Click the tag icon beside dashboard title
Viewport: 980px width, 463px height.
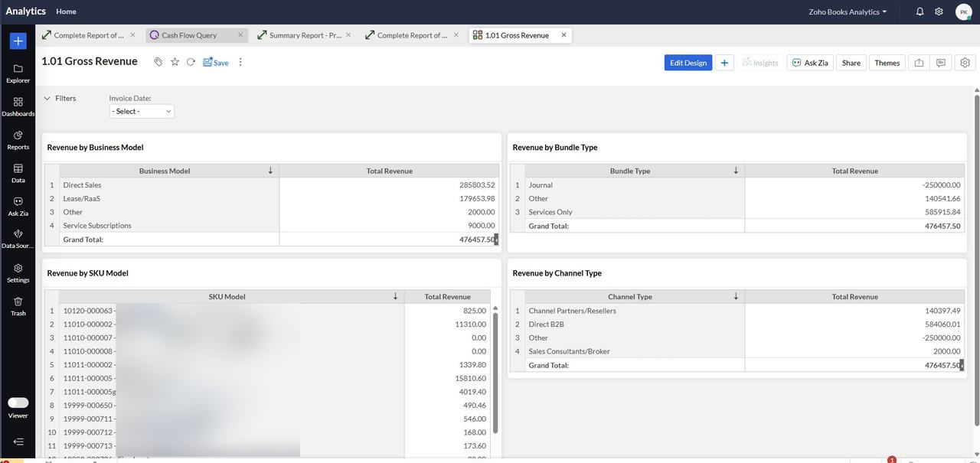pos(158,62)
